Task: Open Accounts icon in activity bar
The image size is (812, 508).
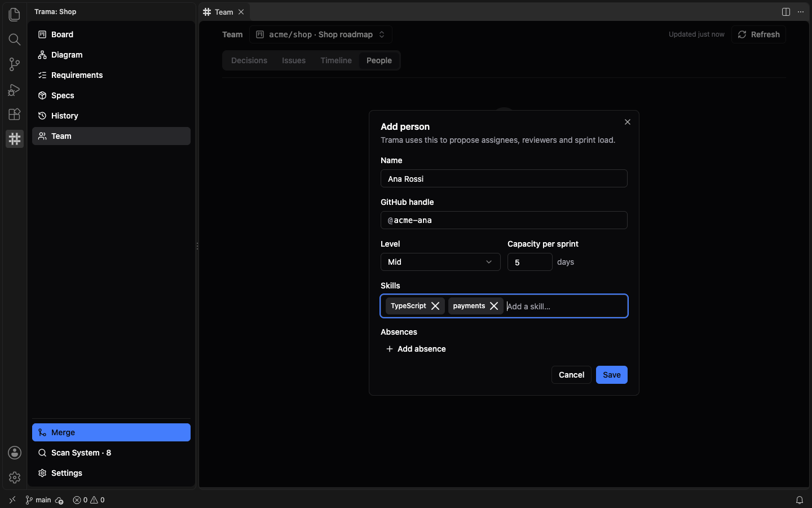Action: (15, 453)
